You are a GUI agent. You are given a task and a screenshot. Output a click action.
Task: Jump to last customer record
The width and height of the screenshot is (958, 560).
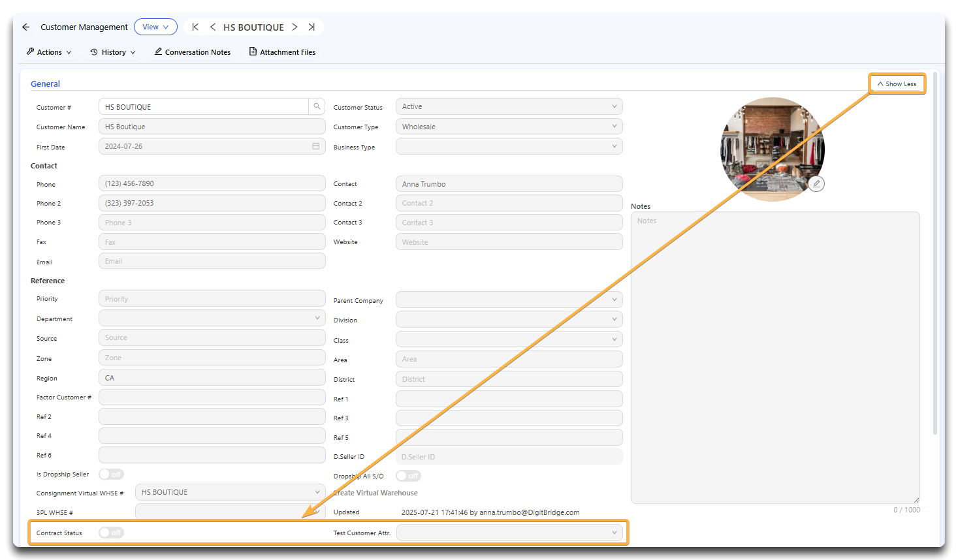click(x=311, y=27)
